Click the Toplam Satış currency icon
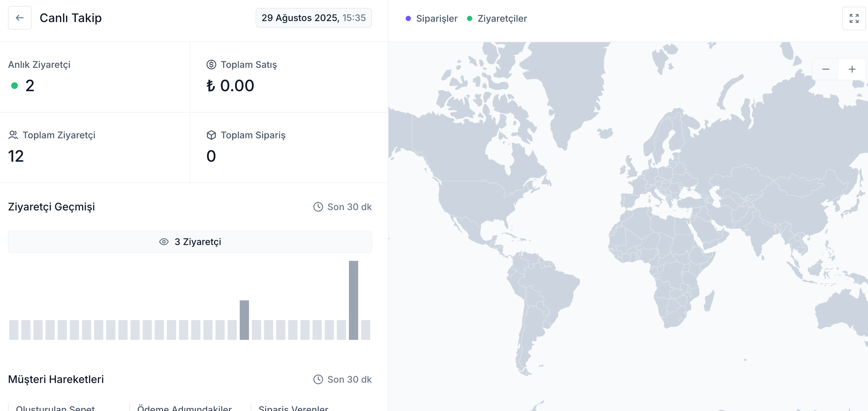This screenshot has height=411, width=868. pos(211,65)
